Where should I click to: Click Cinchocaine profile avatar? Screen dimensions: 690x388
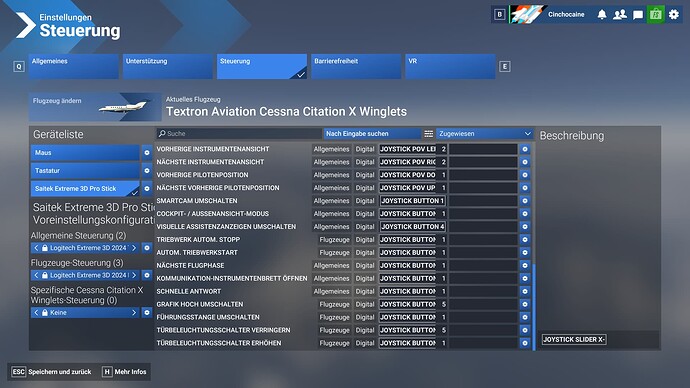(x=528, y=15)
